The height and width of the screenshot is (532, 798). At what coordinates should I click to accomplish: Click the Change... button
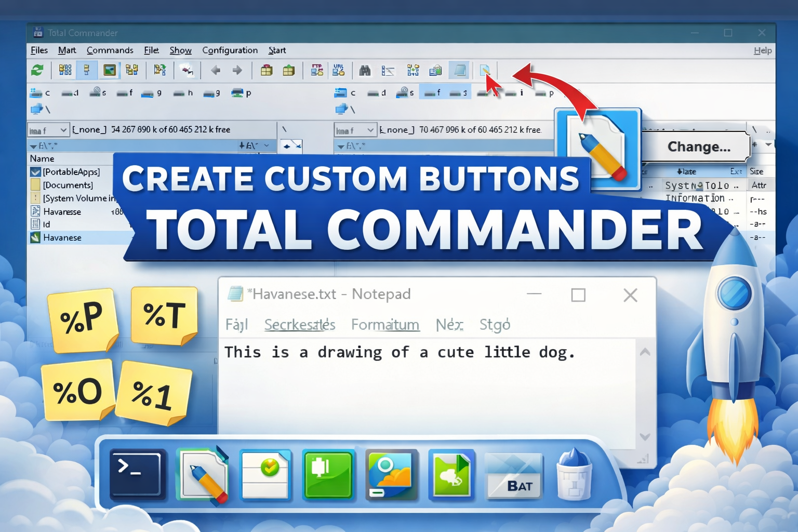pos(699,147)
